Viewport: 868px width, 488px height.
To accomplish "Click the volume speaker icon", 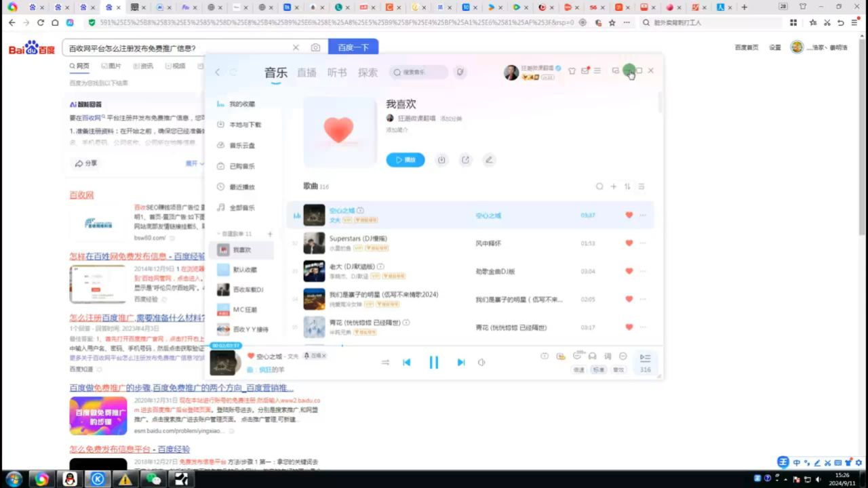I will pos(481,363).
